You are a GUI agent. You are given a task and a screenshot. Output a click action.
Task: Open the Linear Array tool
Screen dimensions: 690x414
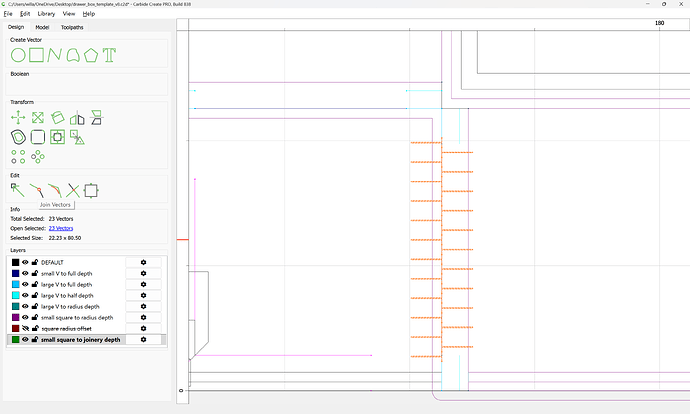[18, 156]
